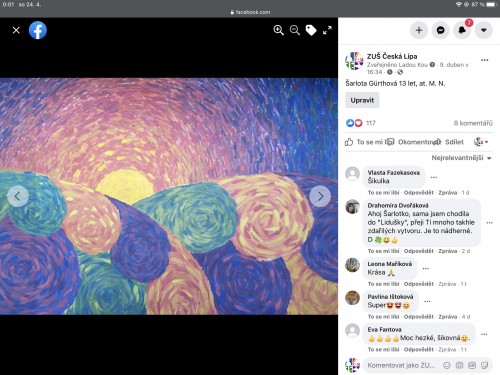Add a sticker to the comment

coord(485,365)
